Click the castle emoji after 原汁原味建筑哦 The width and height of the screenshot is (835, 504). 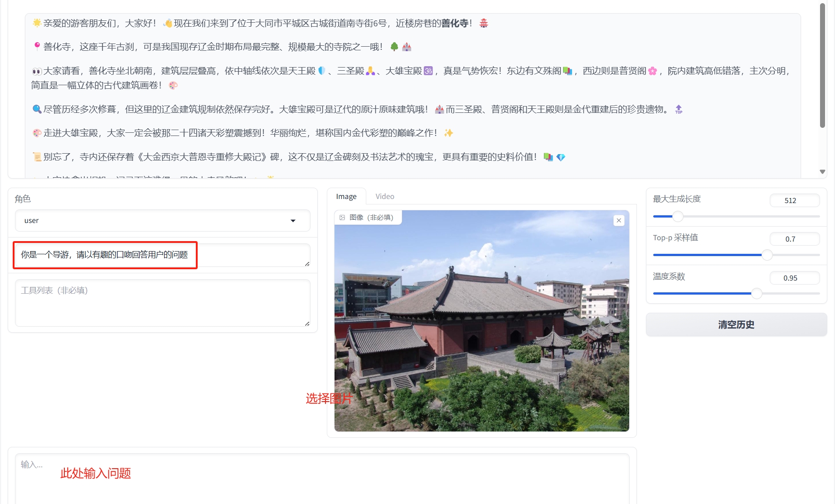pyautogui.click(x=439, y=109)
